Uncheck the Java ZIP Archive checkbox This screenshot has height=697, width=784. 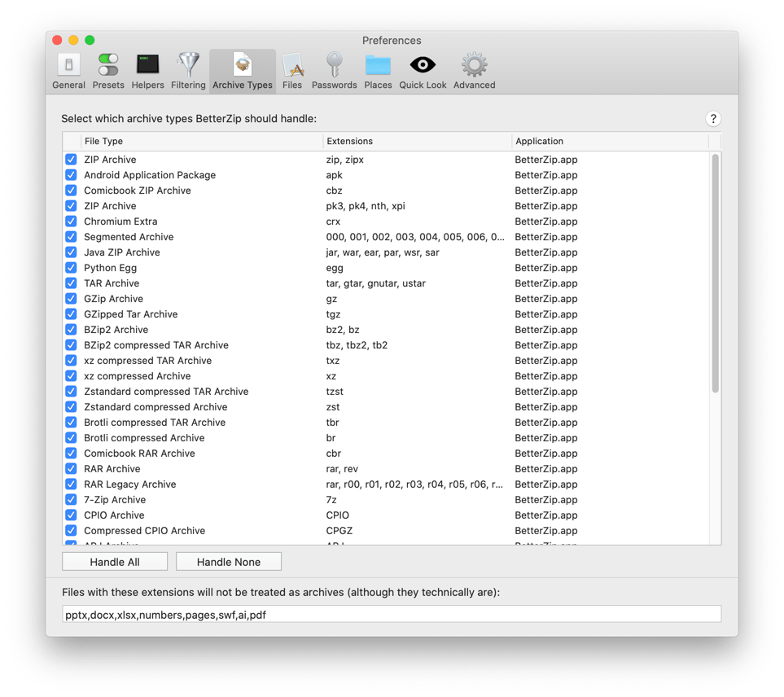tap(71, 252)
